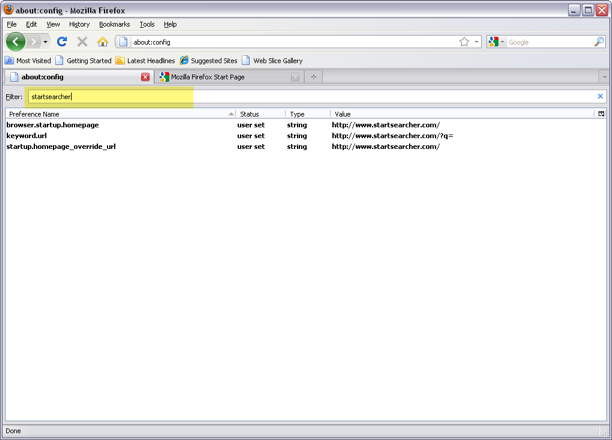Click into the Google search box

coord(550,42)
